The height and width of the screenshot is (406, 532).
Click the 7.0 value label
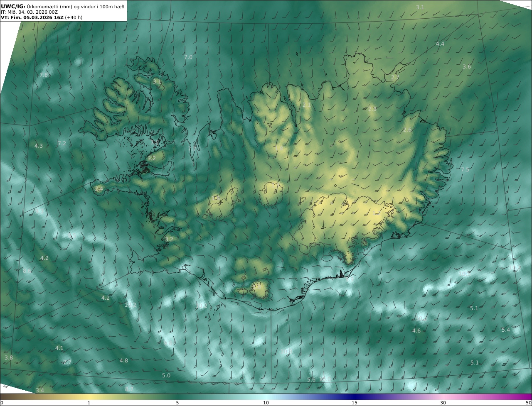(x=188, y=57)
